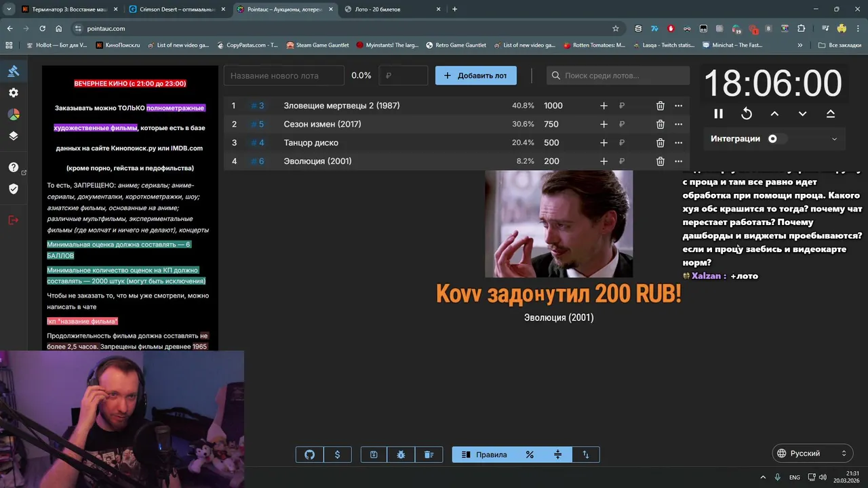
Task: Delete the Эволюция (2001) lot
Action: tap(660, 161)
